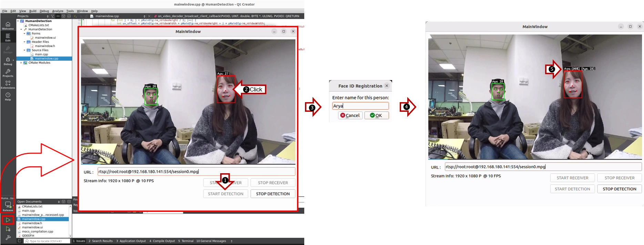Open the Open Documents view selector dropdown

(59, 202)
